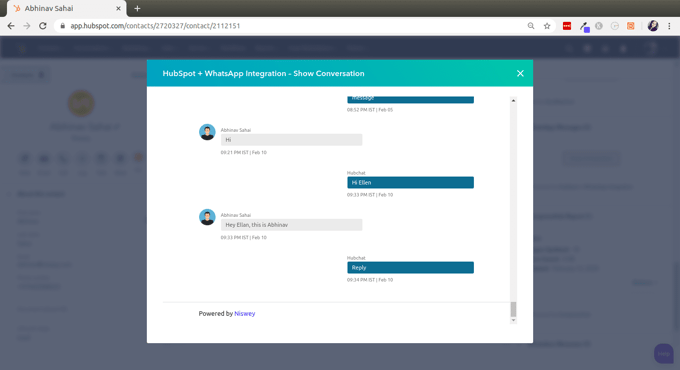Click the Help chat bubble in HubSpot page
The height and width of the screenshot is (370, 680).
(x=664, y=354)
